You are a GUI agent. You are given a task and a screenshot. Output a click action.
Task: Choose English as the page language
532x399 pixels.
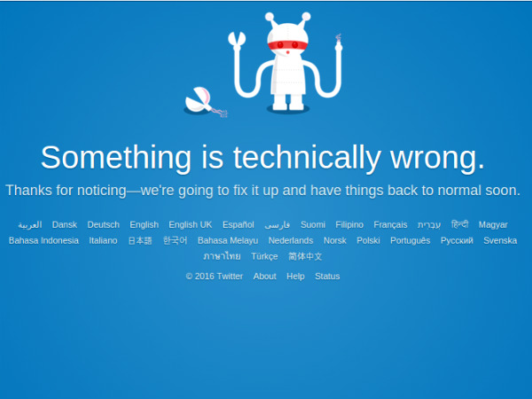(x=144, y=224)
